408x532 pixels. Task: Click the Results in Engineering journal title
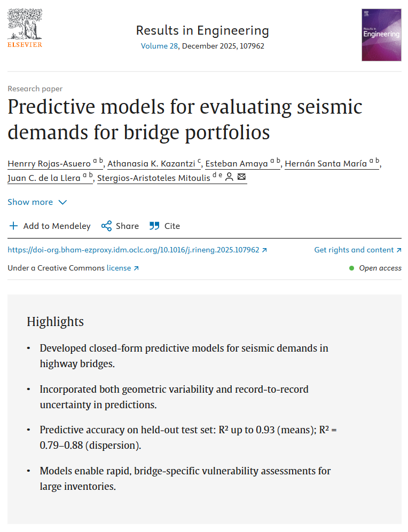point(202,30)
